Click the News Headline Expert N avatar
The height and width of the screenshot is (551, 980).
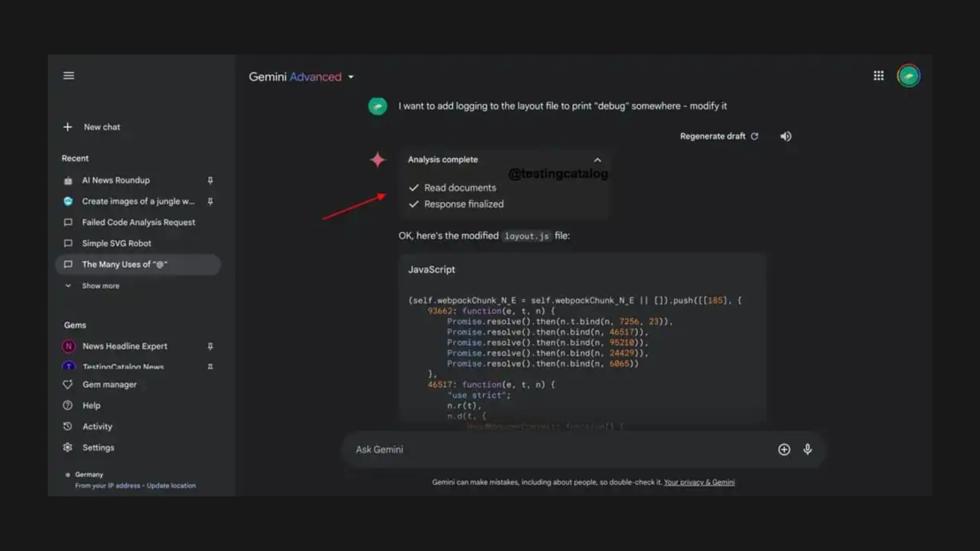[x=69, y=346]
